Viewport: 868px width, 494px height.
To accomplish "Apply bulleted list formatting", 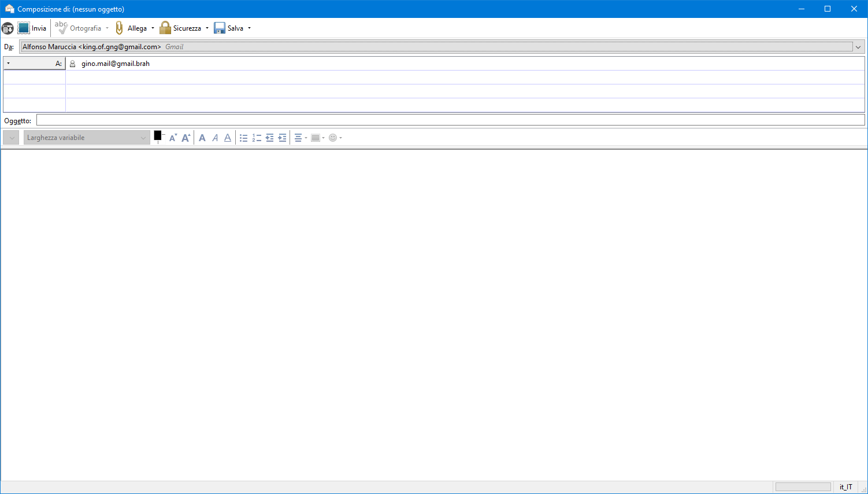I will (244, 138).
